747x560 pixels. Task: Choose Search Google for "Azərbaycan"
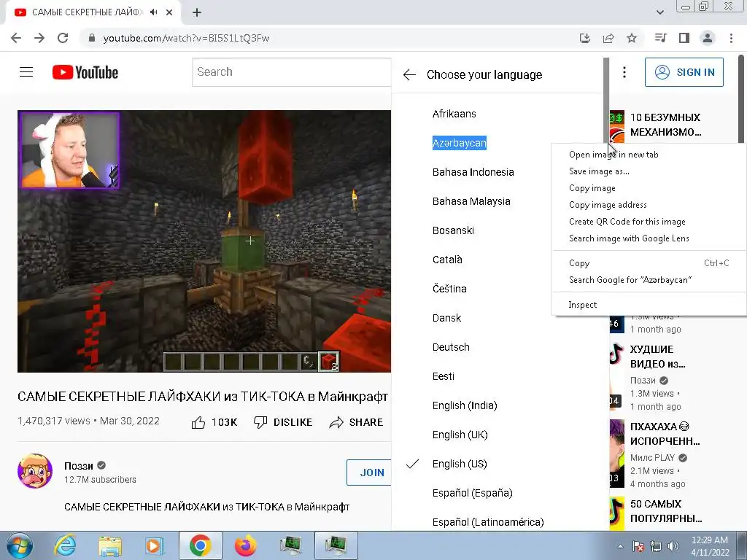point(649,279)
